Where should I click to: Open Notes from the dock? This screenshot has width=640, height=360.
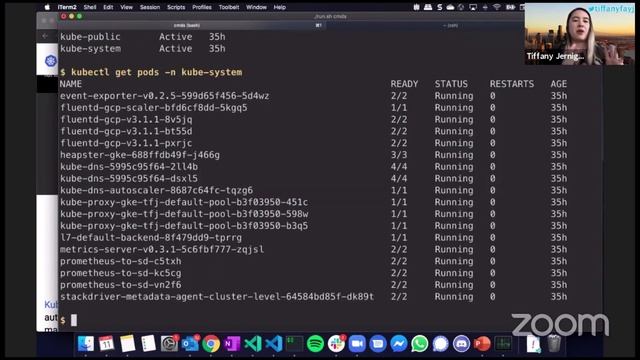pyautogui.click(x=128, y=344)
